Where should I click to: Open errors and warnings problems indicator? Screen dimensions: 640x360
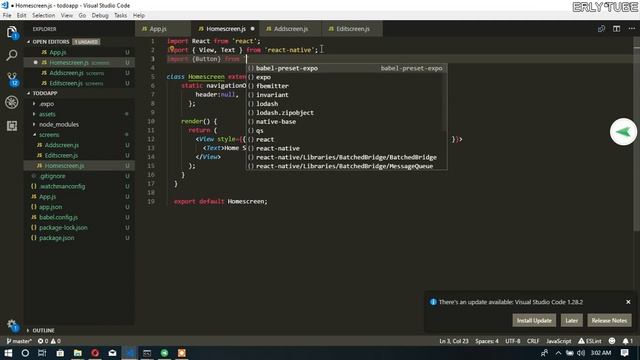(49, 341)
